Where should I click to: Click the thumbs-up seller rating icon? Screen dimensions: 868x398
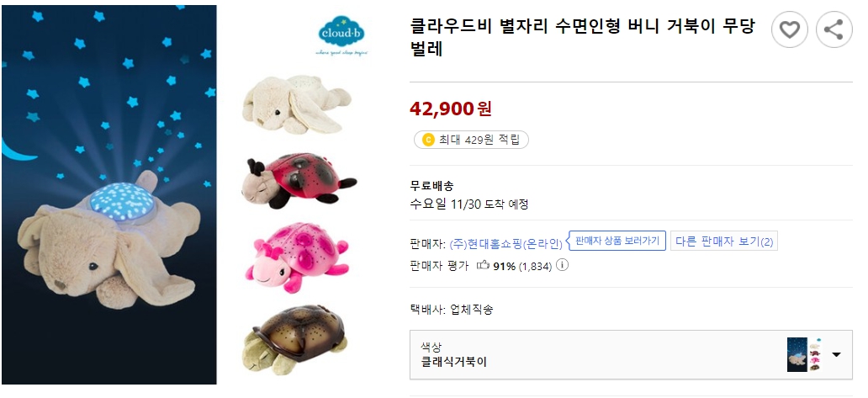point(483,265)
